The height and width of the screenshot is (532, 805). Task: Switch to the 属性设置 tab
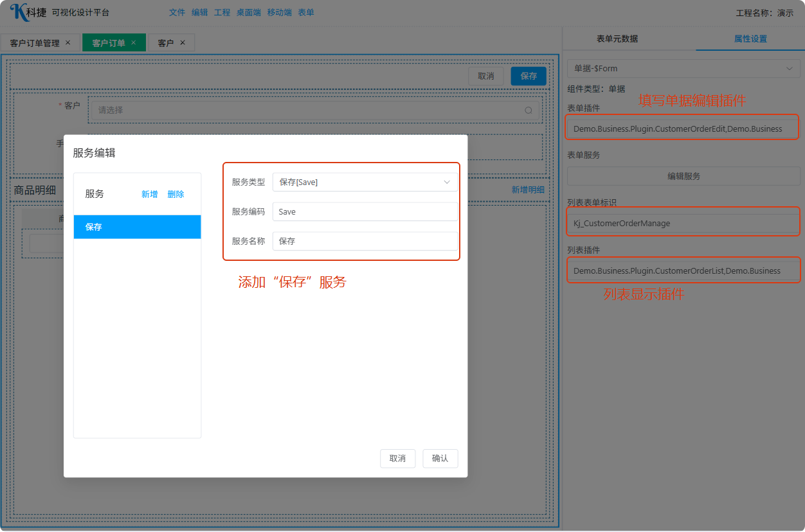(x=750, y=39)
